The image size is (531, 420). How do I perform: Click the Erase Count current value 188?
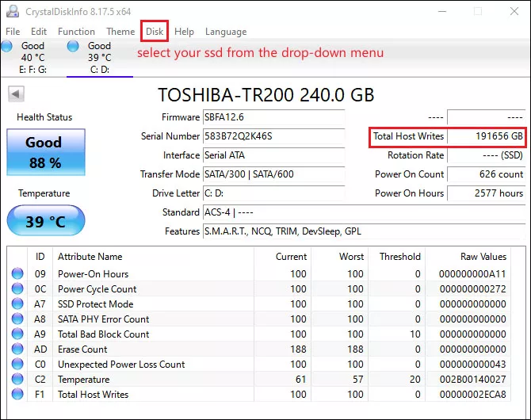pyautogui.click(x=298, y=349)
